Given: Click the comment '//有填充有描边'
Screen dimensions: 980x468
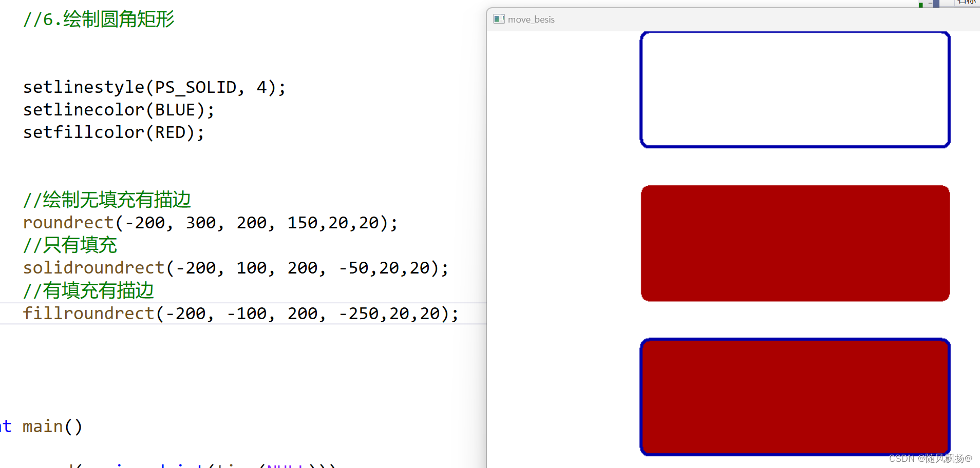Looking at the screenshot, I should pos(88,290).
